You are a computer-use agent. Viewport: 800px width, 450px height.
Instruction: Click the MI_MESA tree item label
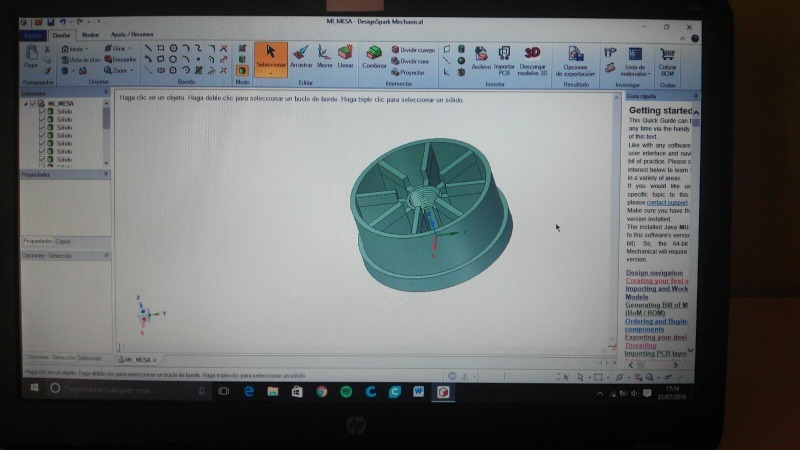[x=61, y=104]
